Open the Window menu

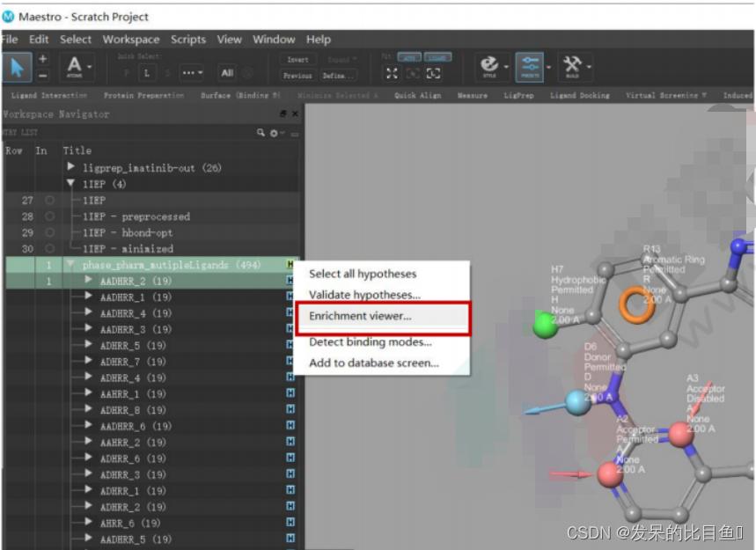tap(274, 40)
